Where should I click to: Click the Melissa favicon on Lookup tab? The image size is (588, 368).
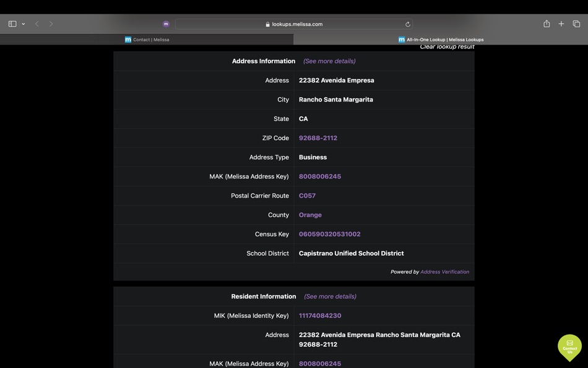(402, 40)
